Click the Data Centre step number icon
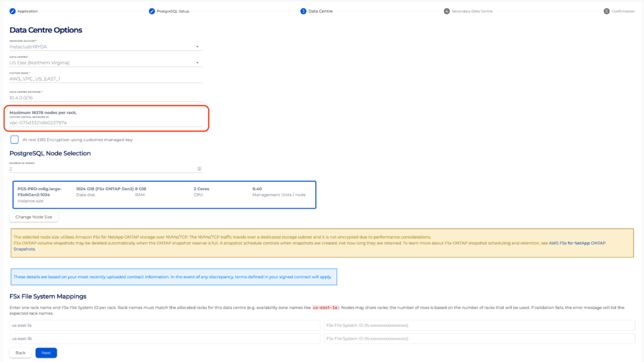Screen dimensions: 644x362 (303, 11)
